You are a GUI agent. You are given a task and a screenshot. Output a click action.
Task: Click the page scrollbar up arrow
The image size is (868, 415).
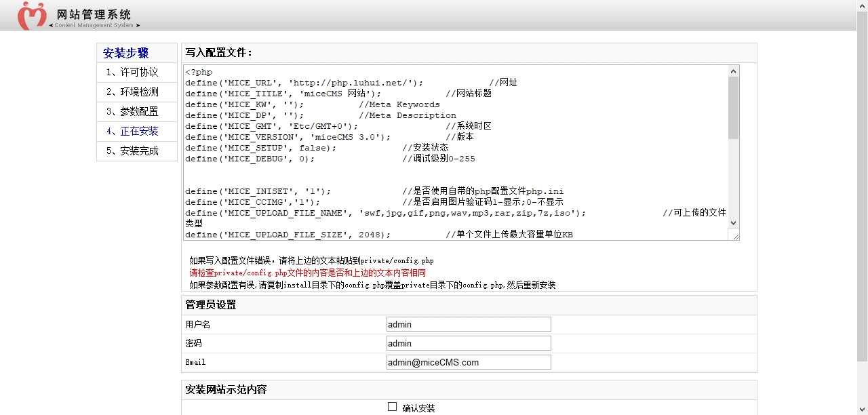(x=862, y=5)
